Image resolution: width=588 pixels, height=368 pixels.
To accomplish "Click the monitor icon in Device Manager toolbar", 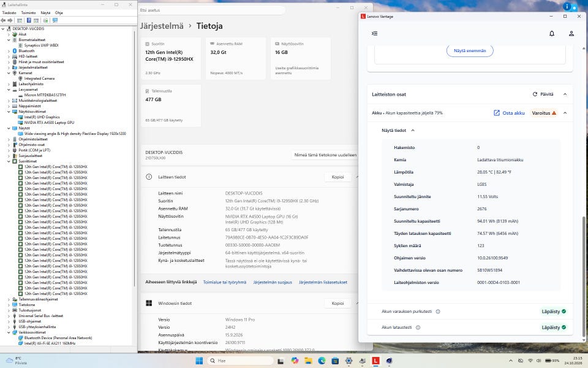I will click(55, 20).
